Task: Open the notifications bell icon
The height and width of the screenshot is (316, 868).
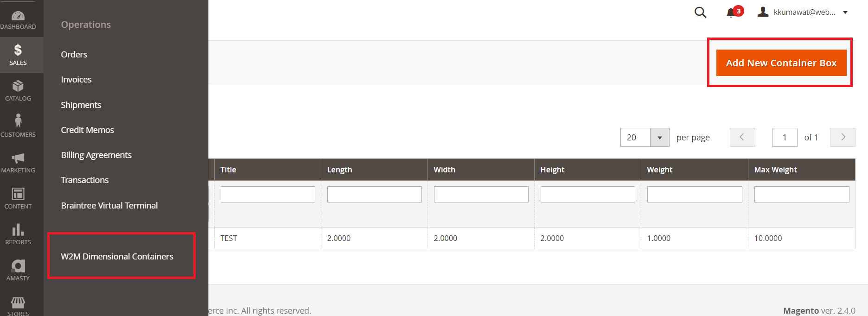Action: tap(731, 13)
